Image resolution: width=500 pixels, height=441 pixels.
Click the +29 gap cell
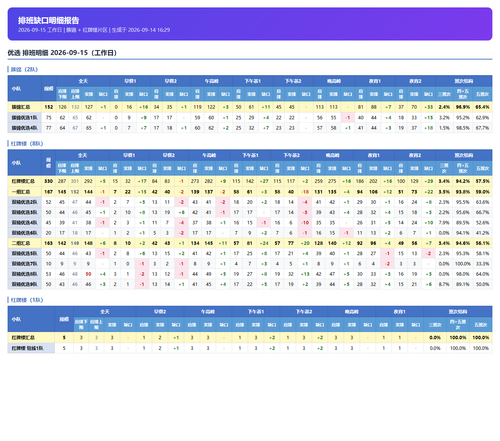(x=428, y=181)
